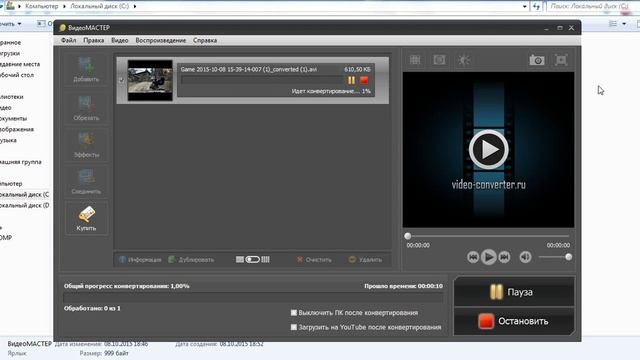Click the large Пауза button

pos(514,292)
